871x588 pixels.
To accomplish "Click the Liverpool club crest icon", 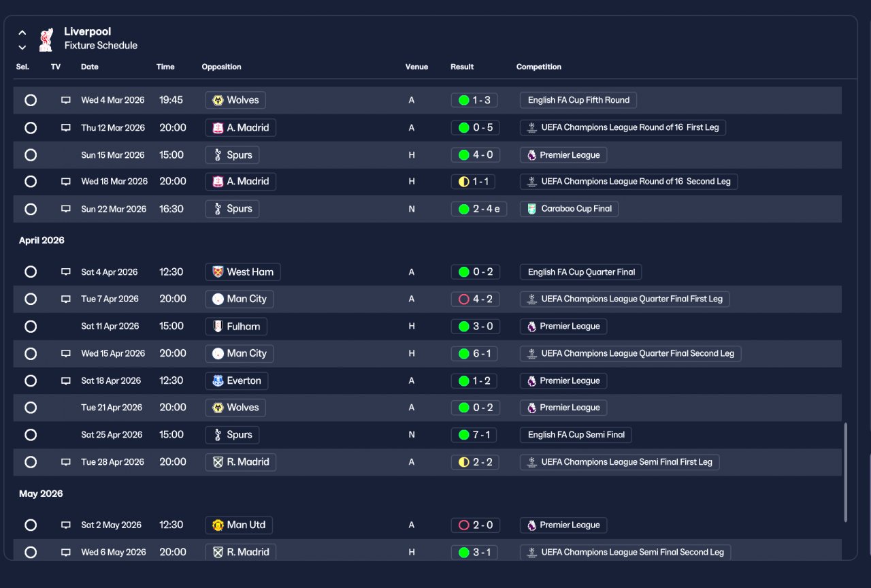I will pos(46,39).
